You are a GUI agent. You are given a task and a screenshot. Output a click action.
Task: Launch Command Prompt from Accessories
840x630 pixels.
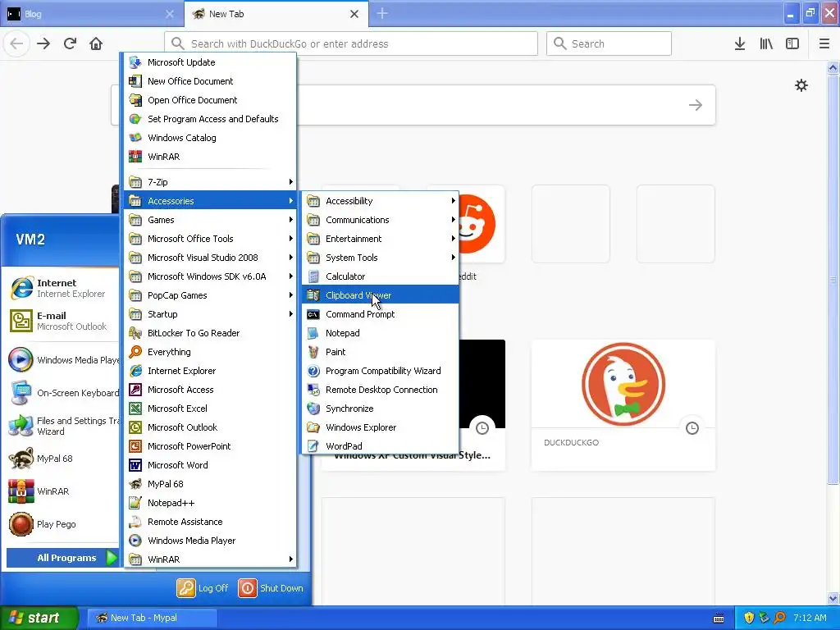(381, 314)
